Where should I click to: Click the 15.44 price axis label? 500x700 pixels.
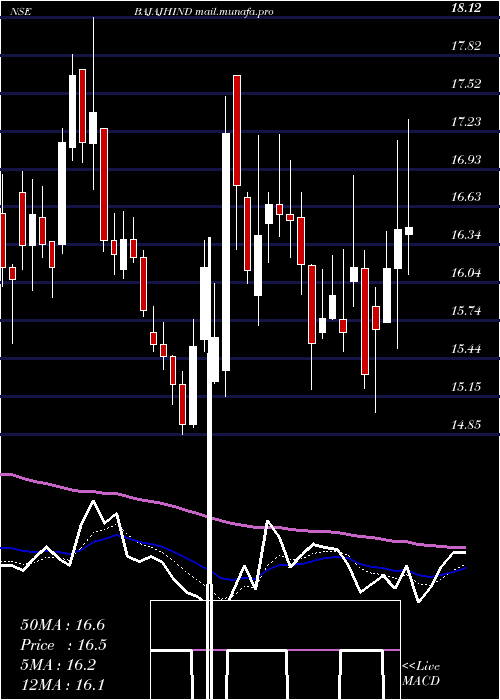[466, 349]
